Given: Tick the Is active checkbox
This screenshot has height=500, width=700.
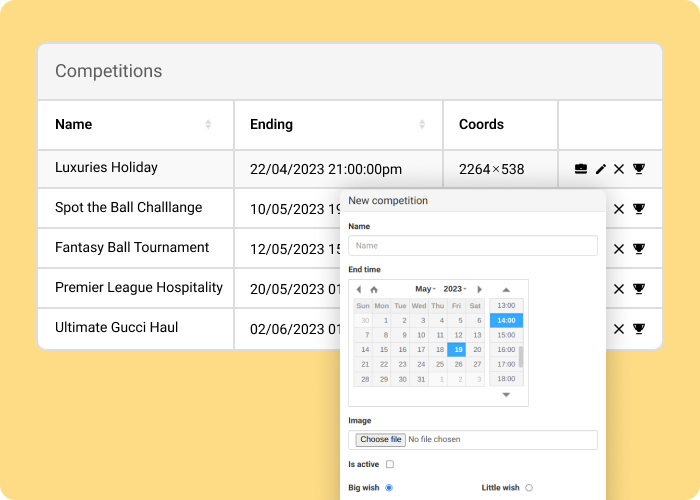Looking at the screenshot, I should 390,464.
